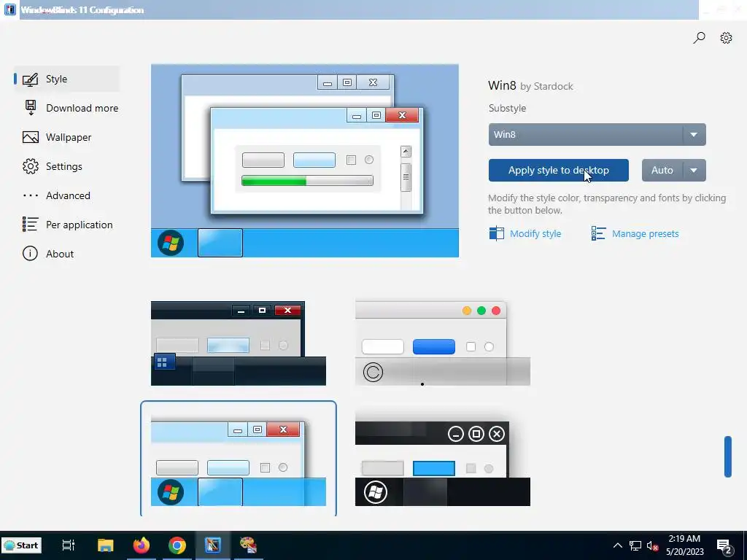747x560 pixels.
Task: Open the search magnifier icon
Action: (x=699, y=38)
